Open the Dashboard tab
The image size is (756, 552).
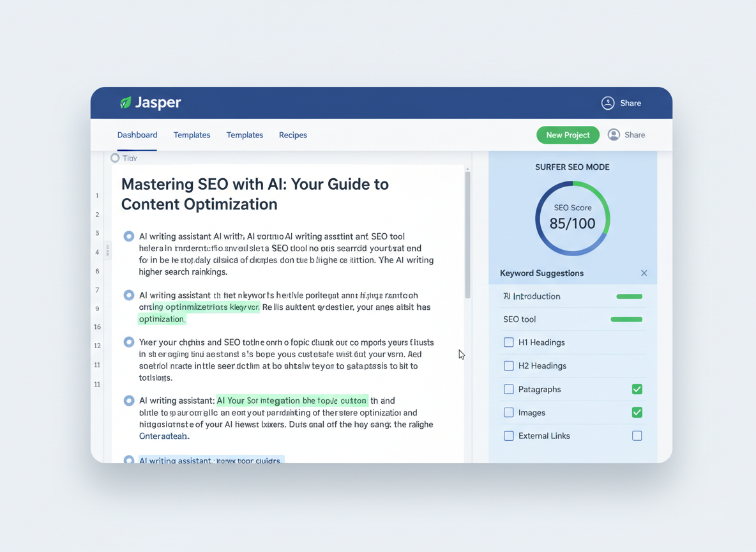(137, 135)
